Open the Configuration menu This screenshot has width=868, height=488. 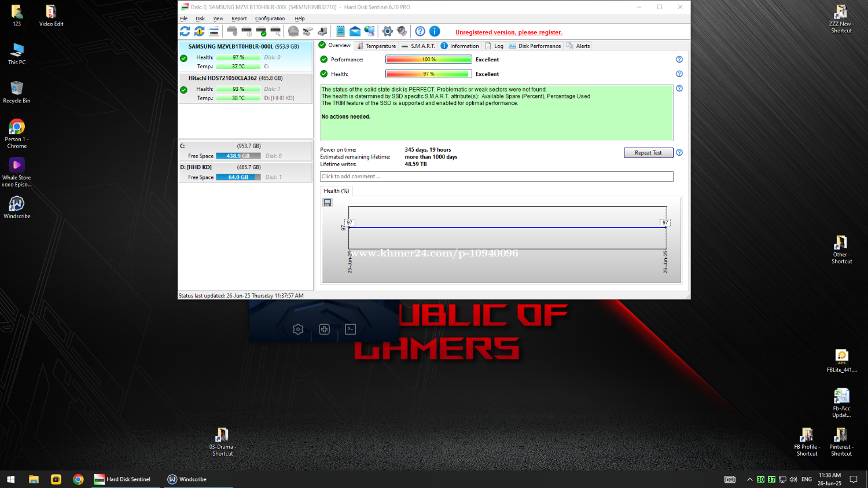pyautogui.click(x=270, y=19)
